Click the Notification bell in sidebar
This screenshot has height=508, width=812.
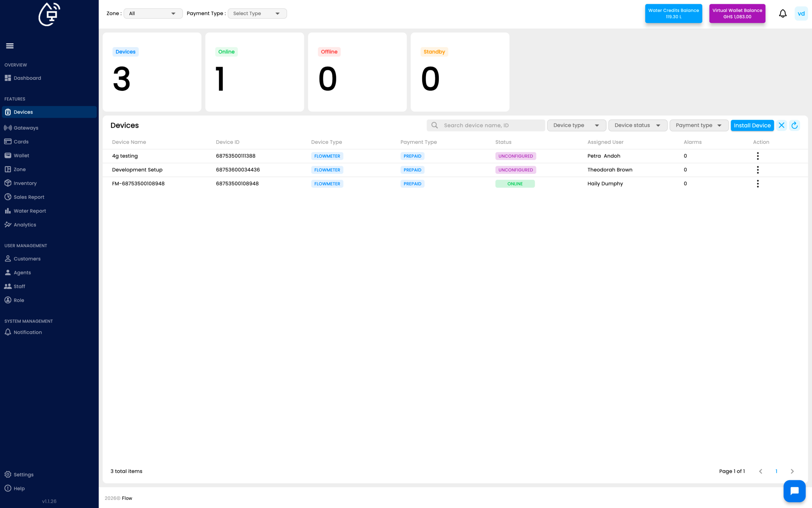(8, 332)
